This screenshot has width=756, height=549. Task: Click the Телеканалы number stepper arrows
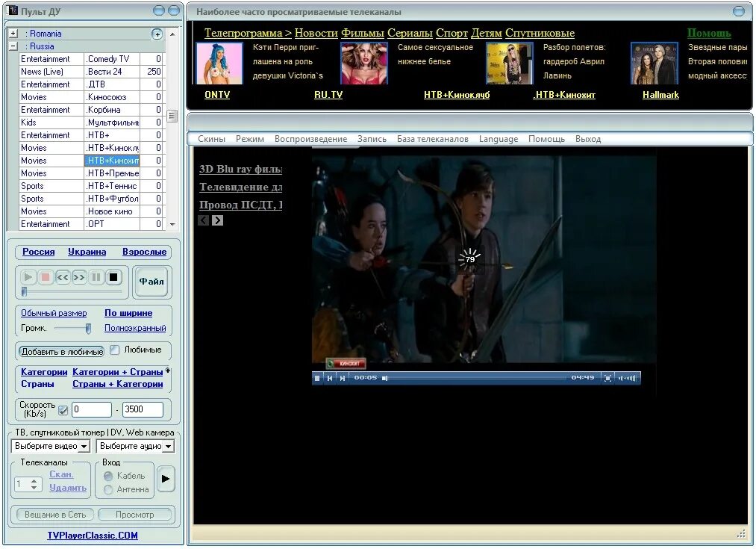34,484
